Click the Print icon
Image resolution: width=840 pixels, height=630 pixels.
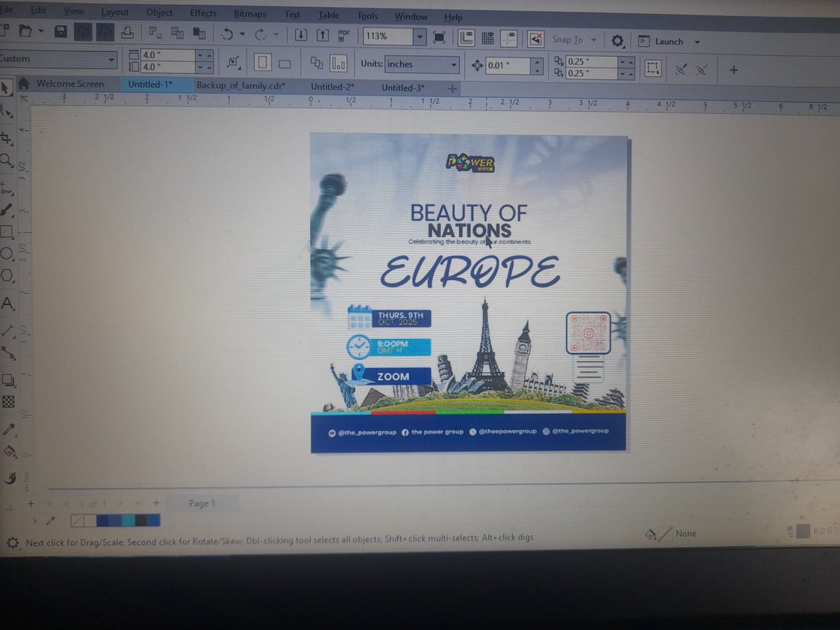click(x=127, y=32)
